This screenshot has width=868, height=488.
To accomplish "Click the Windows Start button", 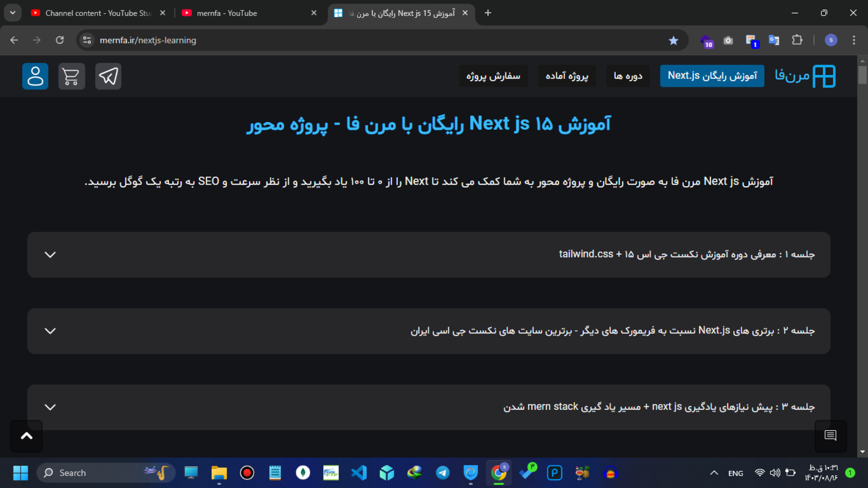I will click(20, 473).
